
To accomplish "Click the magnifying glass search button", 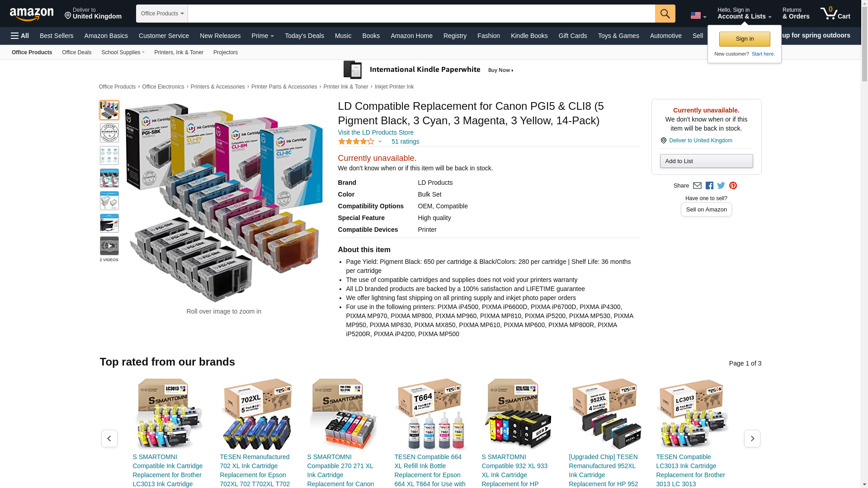I will pyautogui.click(x=665, y=14).
